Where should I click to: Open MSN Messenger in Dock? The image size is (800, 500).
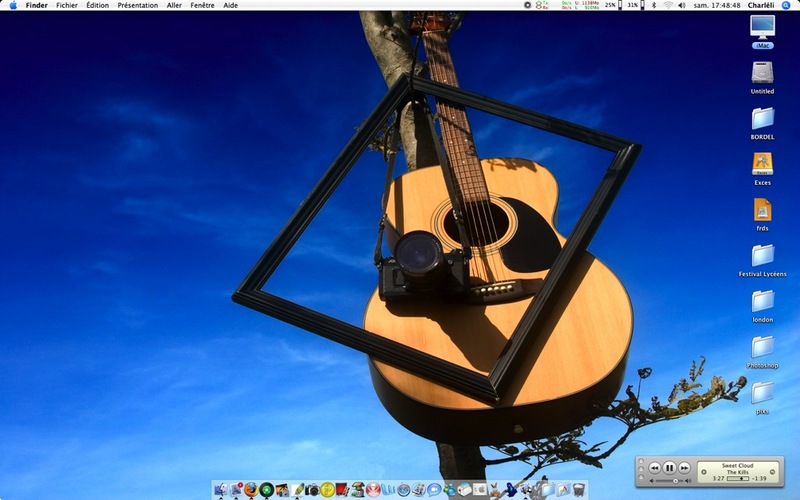[x=449, y=490]
